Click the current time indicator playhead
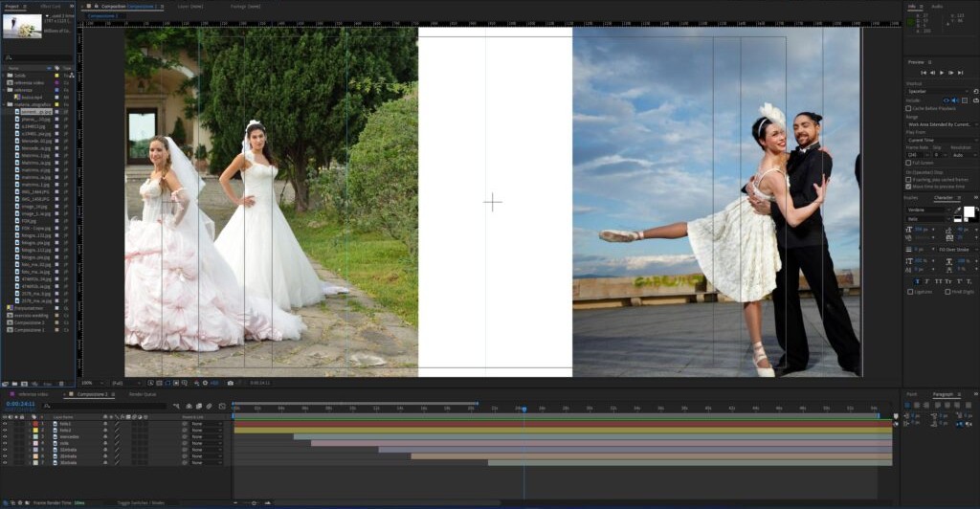The height and width of the screenshot is (509, 980). pyautogui.click(x=523, y=409)
